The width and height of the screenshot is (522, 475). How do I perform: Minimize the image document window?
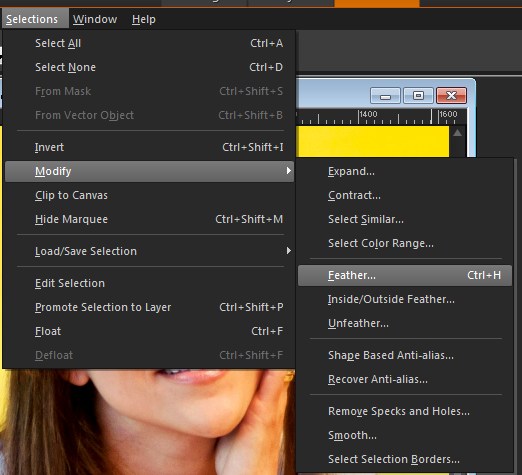(385, 96)
